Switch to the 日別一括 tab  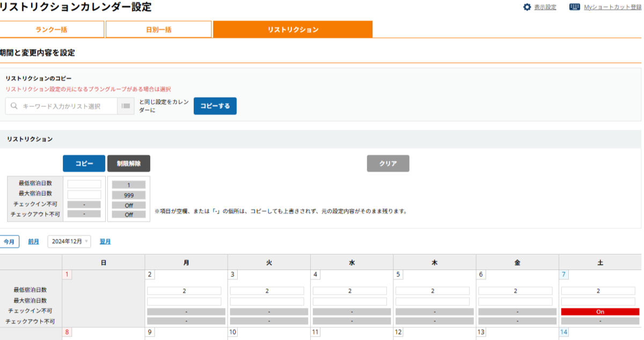(x=158, y=29)
